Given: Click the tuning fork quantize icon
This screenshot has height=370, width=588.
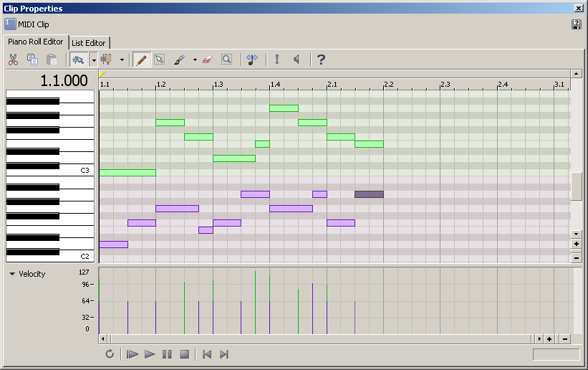Looking at the screenshot, I should [107, 60].
